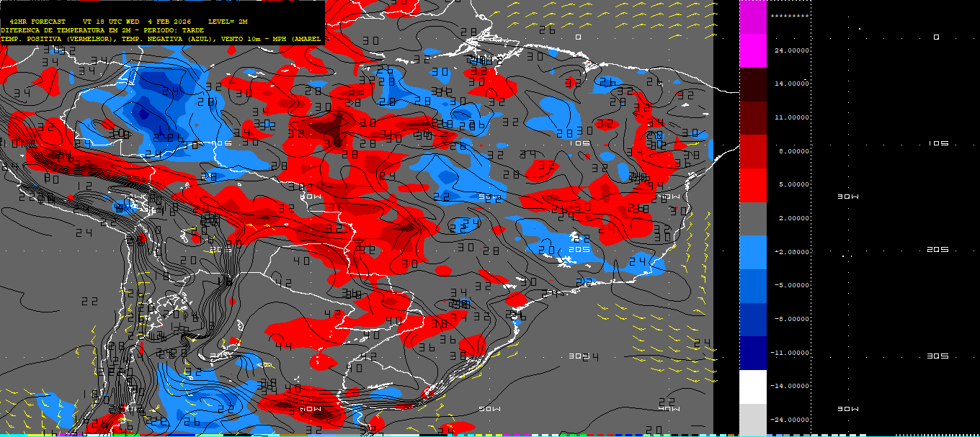Click the -24.00000 legend value label
This screenshot has width=980, height=437.
pos(790,420)
